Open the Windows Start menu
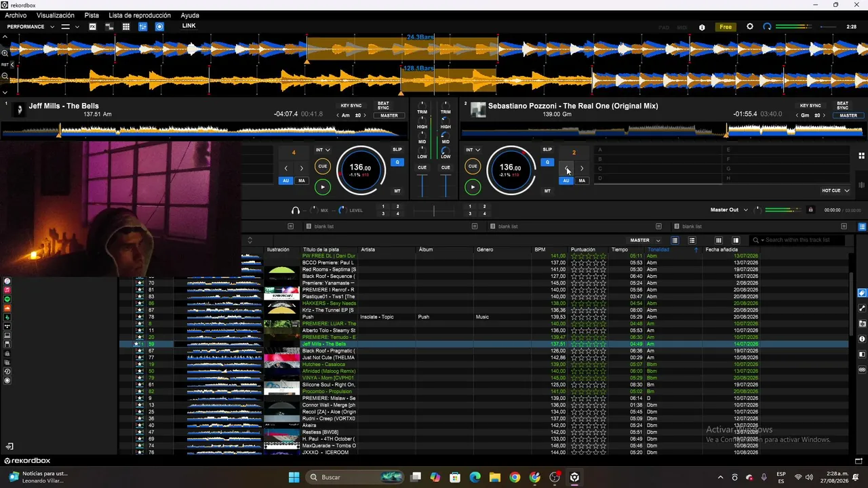 [x=294, y=477]
